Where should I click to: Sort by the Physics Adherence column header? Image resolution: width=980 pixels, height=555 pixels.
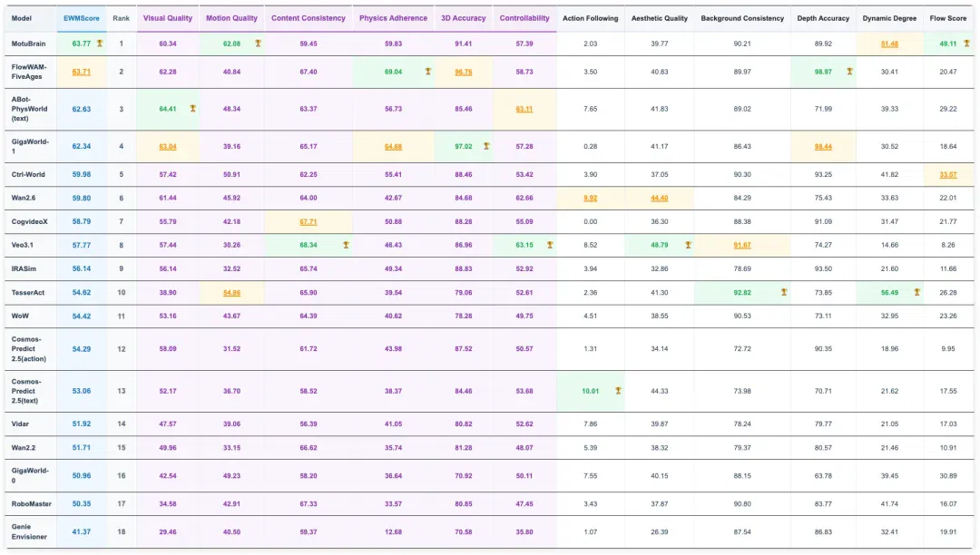click(393, 18)
